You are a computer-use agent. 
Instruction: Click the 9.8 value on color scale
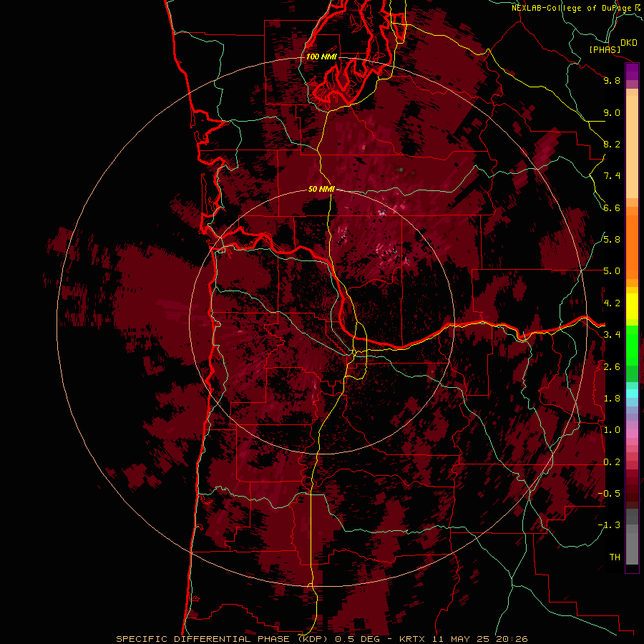coord(612,80)
